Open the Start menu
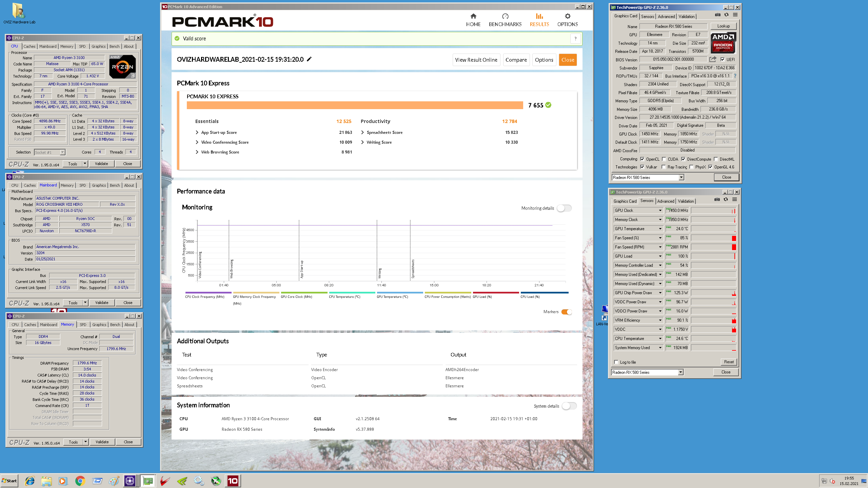The image size is (868, 488). (x=9, y=481)
